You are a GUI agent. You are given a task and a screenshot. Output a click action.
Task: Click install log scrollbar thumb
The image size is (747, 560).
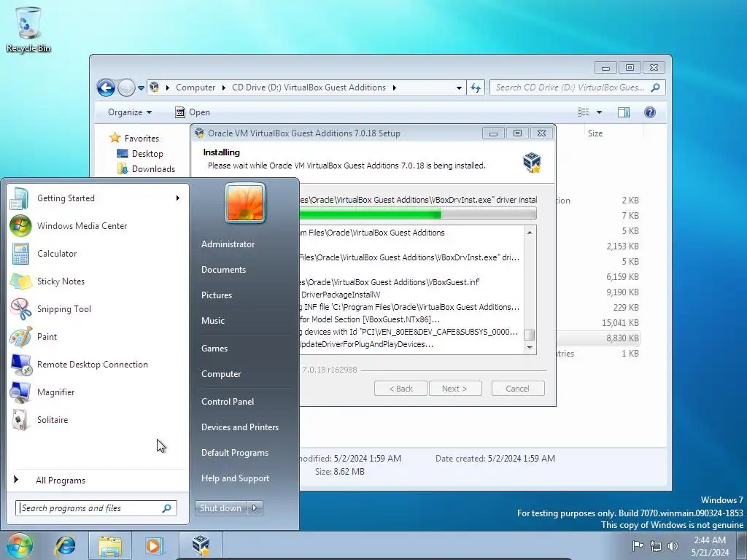pyautogui.click(x=530, y=335)
